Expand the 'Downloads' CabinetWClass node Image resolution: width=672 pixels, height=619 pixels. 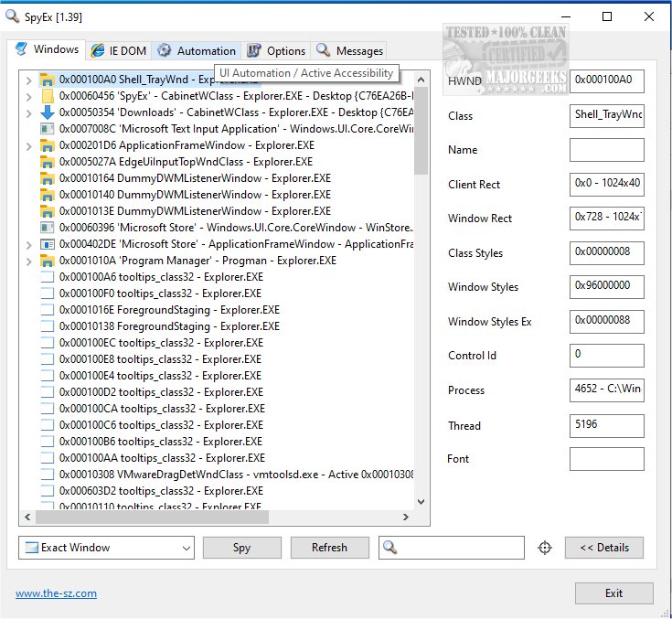point(28,112)
